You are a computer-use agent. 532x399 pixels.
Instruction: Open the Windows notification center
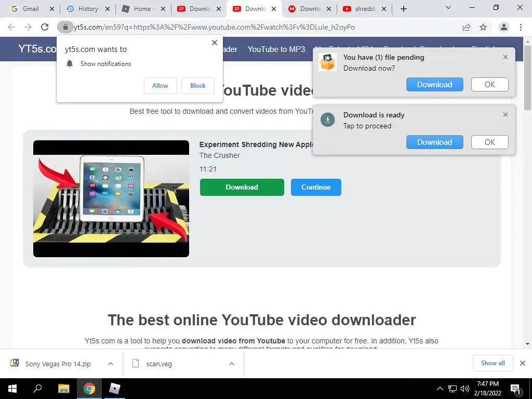pos(516,389)
